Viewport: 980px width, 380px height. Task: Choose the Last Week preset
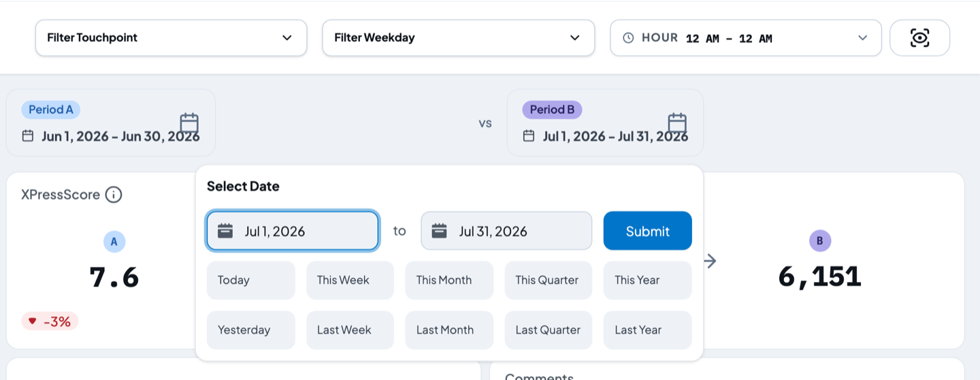350,330
